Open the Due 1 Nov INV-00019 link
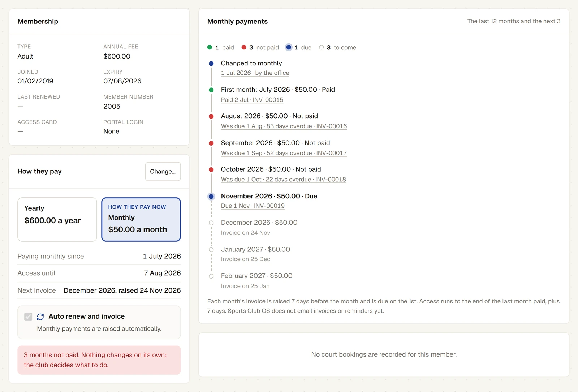The width and height of the screenshot is (578, 392). click(253, 206)
